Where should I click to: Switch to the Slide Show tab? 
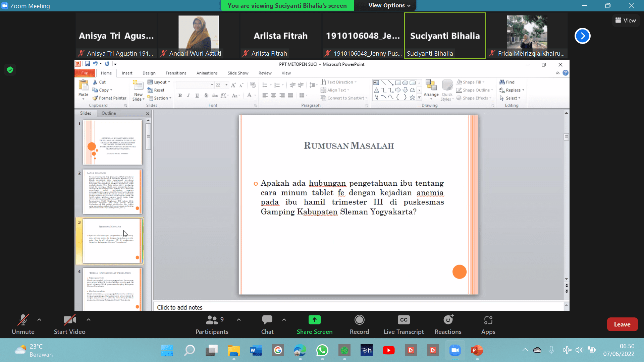[238, 73]
